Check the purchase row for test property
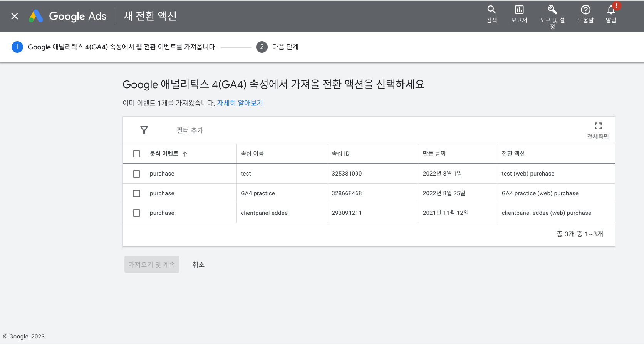Screen dimensions: 644x345 coord(136,174)
